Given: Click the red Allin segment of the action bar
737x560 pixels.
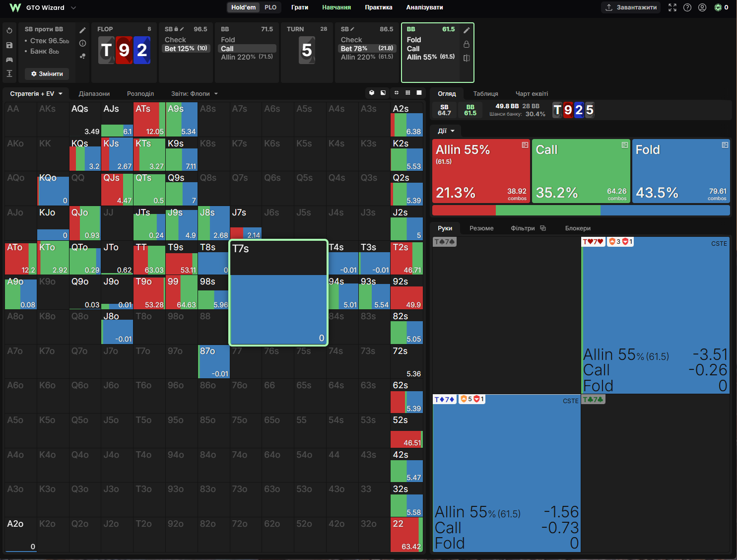Looking at the screenshot, I should 464,210.
